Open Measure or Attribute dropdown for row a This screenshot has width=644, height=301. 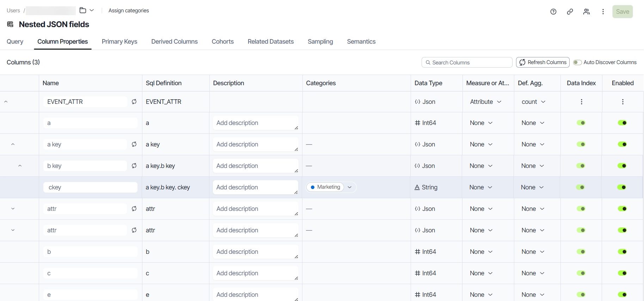481,123
